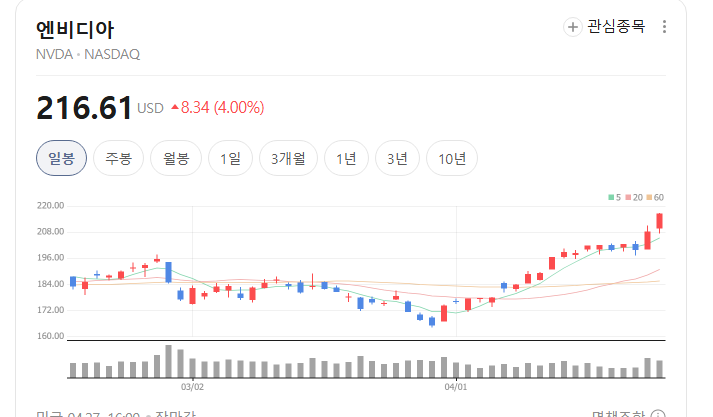Click the 216.61 current price
The height and width of the screenshot is (417, 713).
coord(84,108)
